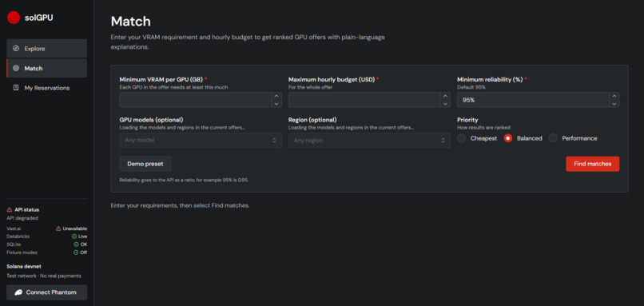This screenshot has width=644, height=306.
Task: Click the Match page heading
Action: [x=130, y=21]
